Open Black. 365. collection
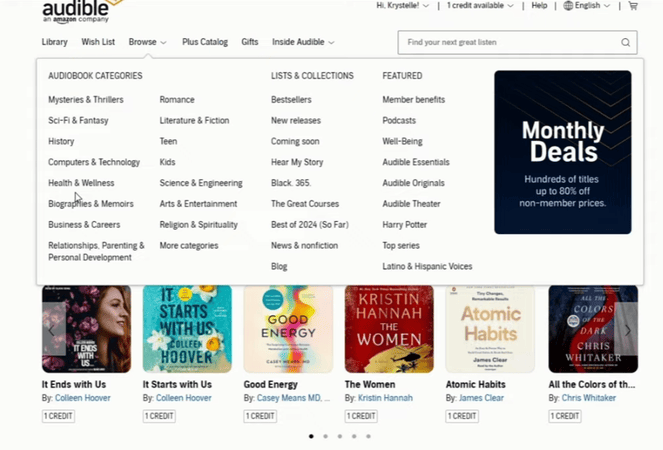Image resolution: width=663 pixels, height=450 pixels. pos(291,183)
